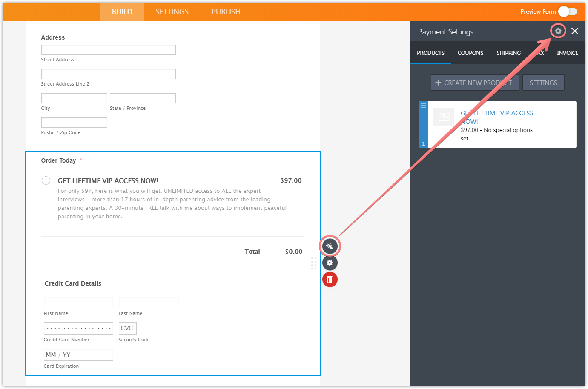Select the GET LIFETIME VIP ACCESS radio button

tap(46, 180)
